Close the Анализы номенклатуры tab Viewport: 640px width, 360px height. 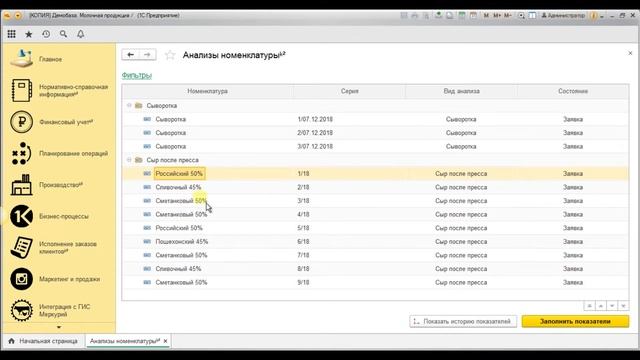(165, 341)
